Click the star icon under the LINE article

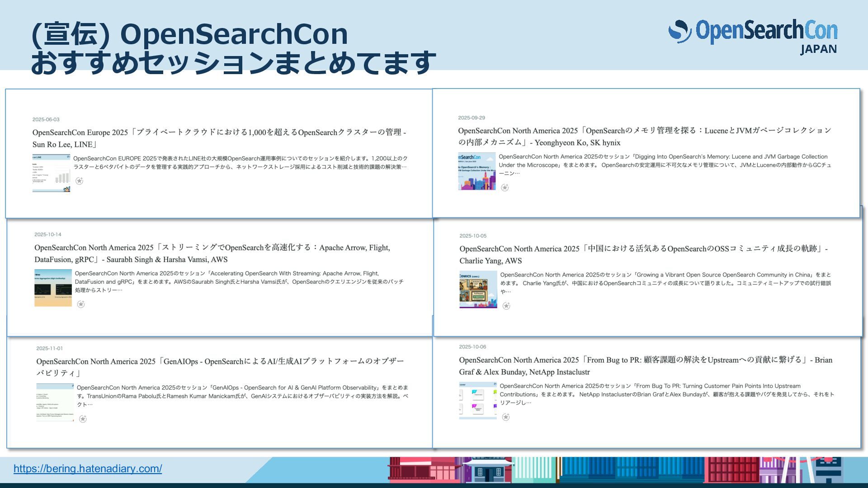pos(79,181)
